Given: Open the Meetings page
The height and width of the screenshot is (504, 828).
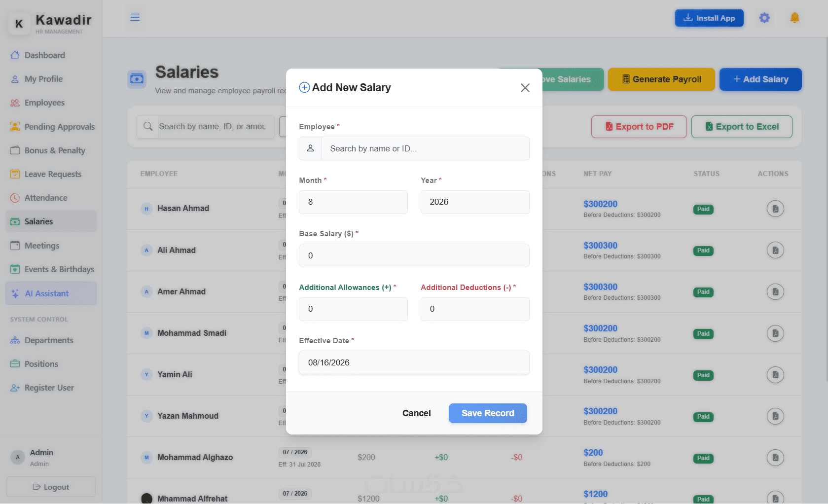Looking at the screenshot, I should click(51, 246).
